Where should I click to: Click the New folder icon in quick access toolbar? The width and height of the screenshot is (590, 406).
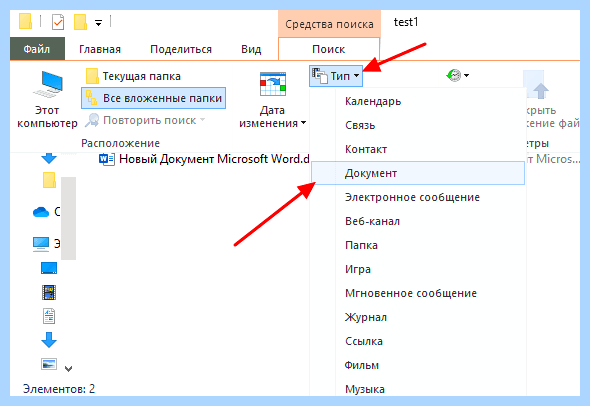pyautogui.click(x=80, y=22)
